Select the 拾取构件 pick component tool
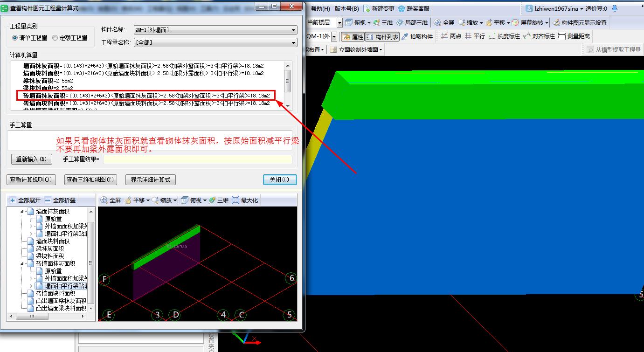The image size is (644, 352). tap(417, 36)
